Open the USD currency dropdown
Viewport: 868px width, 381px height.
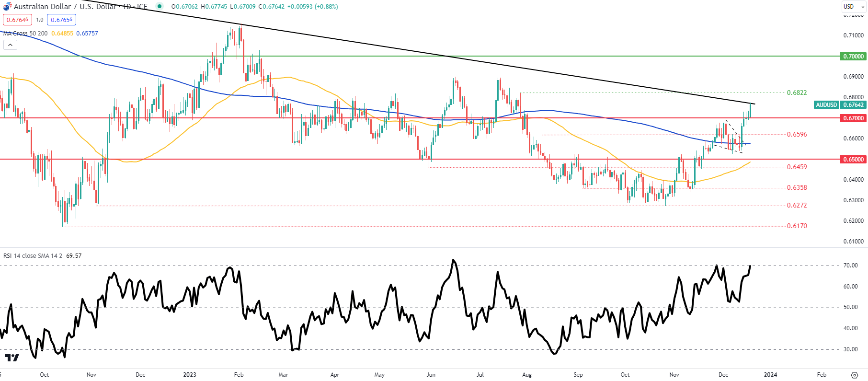854,7
